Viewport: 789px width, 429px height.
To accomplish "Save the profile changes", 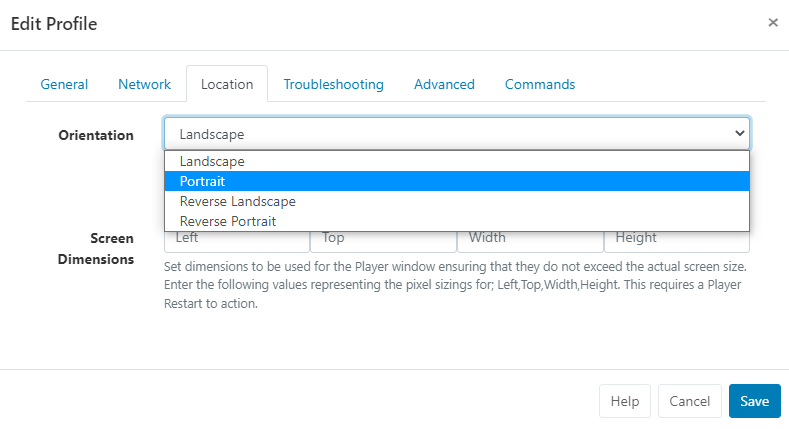I will coord(754,401).
